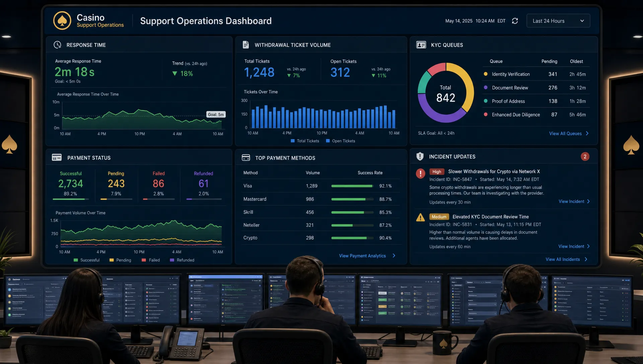Viewport: 643px width, 364px height.
Task: Click the Identity Verification yellow dot
Action: [486, 74]
